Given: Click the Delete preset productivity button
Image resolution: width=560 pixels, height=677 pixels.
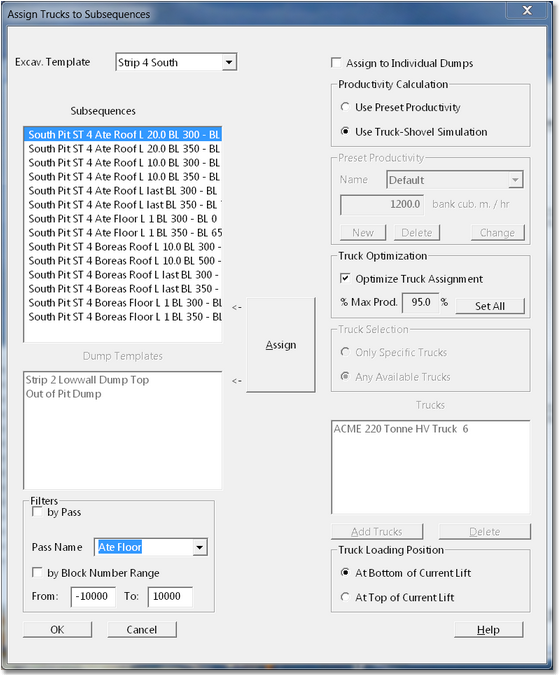Looking at the screenshot, I should (417, 233).
